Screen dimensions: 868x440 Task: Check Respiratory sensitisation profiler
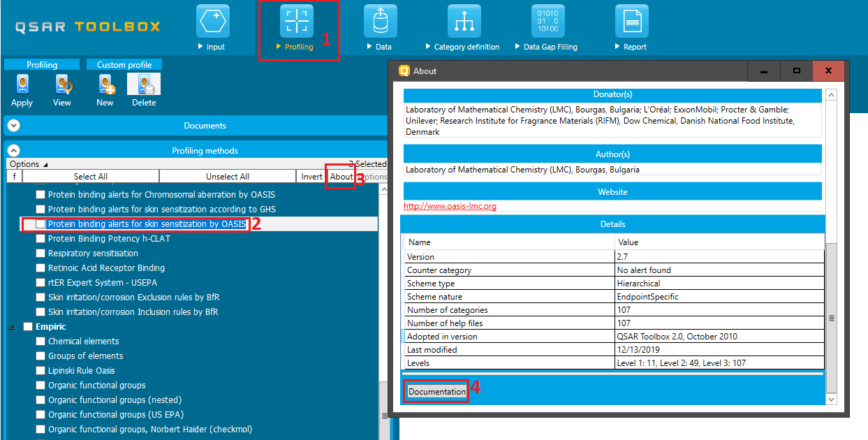(x=41, y=254)
